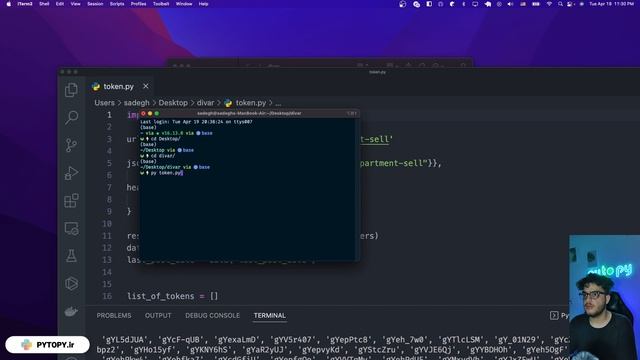Image resolution: width=640 pixels, height=360 pixels.
Task: Click the 'cd divar/' line in iTerm2
Action: click(158, 156)
